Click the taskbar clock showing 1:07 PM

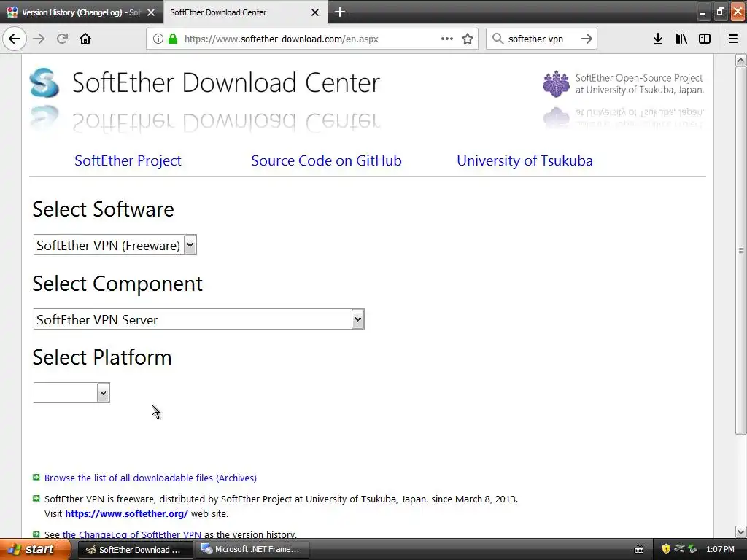(x=720, y=549)
